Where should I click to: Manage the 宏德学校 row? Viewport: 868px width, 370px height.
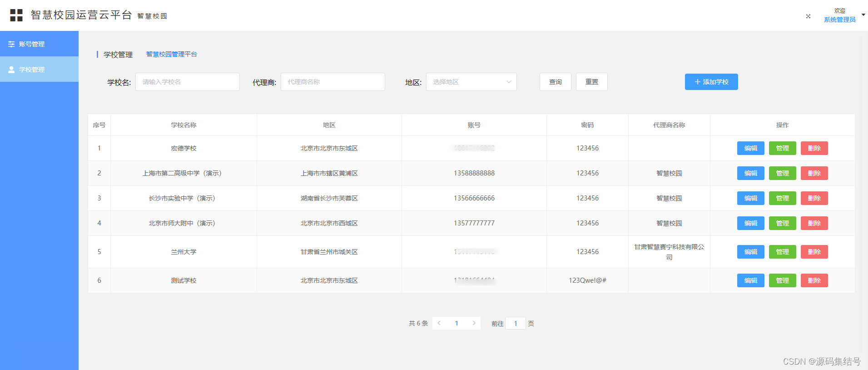[x=783, y=148]
